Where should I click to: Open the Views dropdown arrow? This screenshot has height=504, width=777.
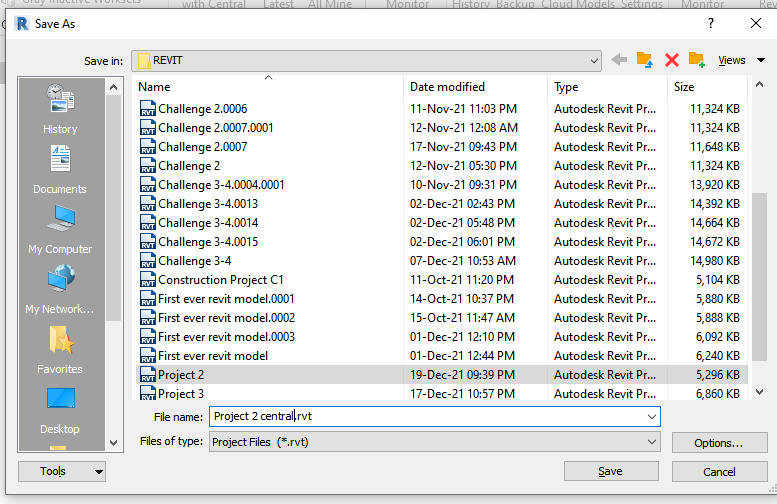click(761, 60)
